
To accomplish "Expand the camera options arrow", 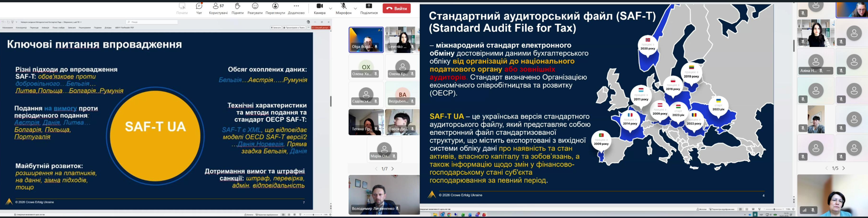I will pos(330,8).
